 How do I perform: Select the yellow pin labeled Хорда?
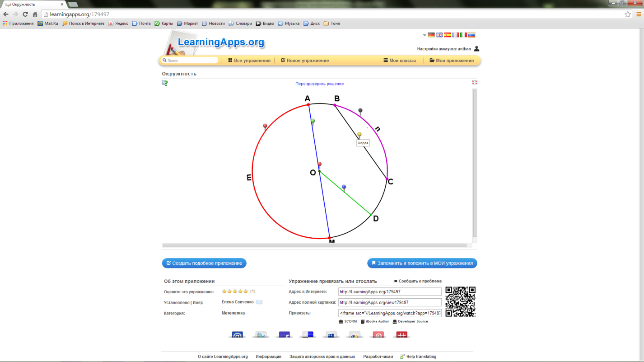pyautogui.click(x=359, y=136)
